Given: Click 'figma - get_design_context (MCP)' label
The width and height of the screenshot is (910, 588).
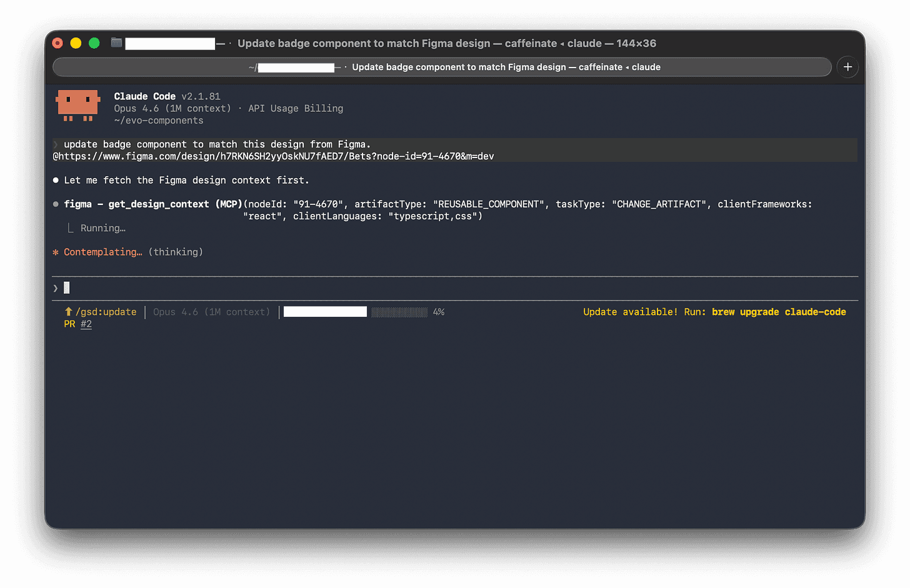Looking at the screenshot, I should (153, 204).
